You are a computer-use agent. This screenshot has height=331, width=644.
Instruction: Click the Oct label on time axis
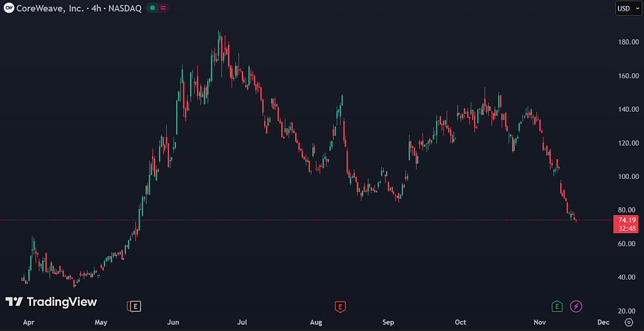pos(461,322)
